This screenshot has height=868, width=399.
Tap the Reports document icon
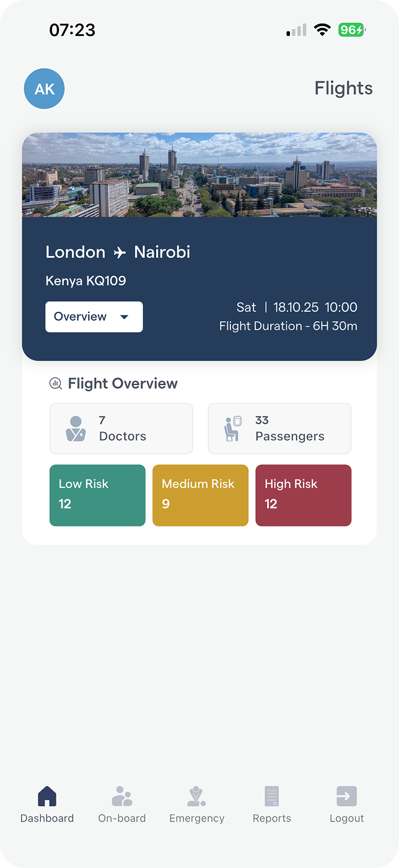coord(271,796)
